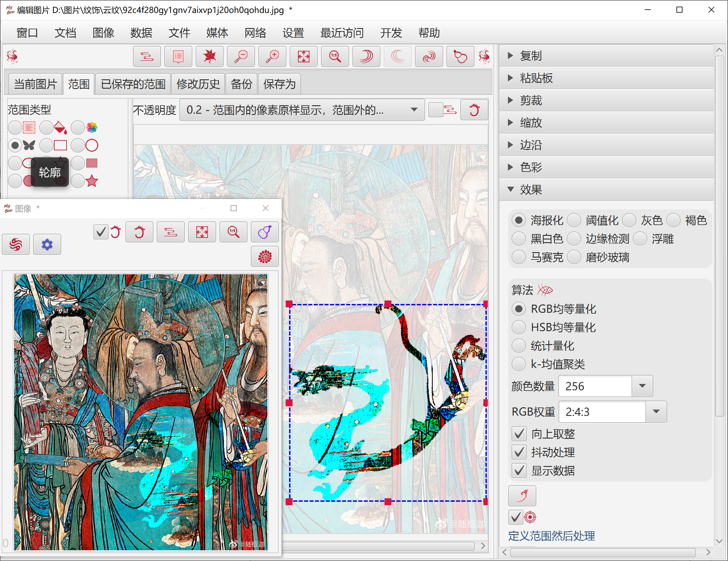Expand the 复制 panel
728x561 pixels.
pyautogui.click(x=607, y=56)
